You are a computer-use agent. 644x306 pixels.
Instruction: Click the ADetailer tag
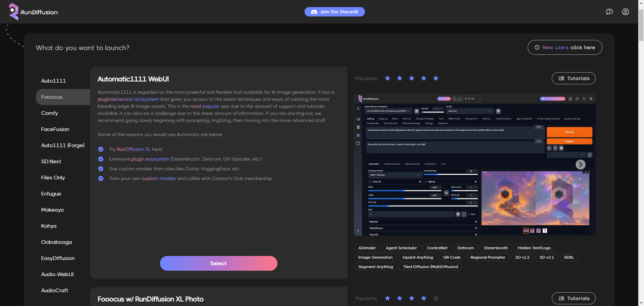click(367, 248)
